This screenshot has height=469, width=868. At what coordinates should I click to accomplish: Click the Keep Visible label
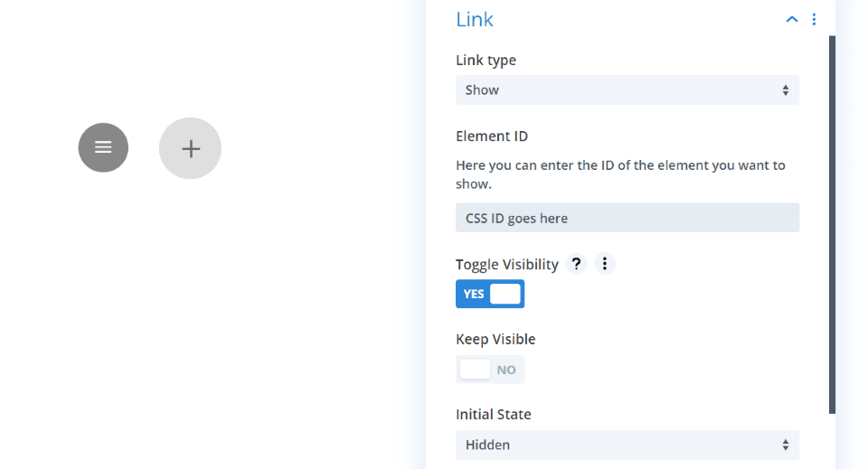tap(495, 339)
